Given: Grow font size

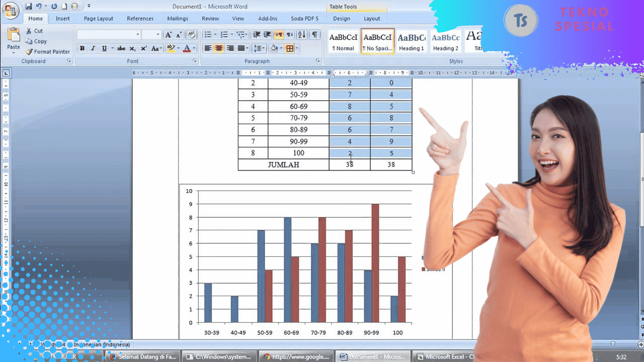Looking at the screenshot, I should (x=169, y=35).
